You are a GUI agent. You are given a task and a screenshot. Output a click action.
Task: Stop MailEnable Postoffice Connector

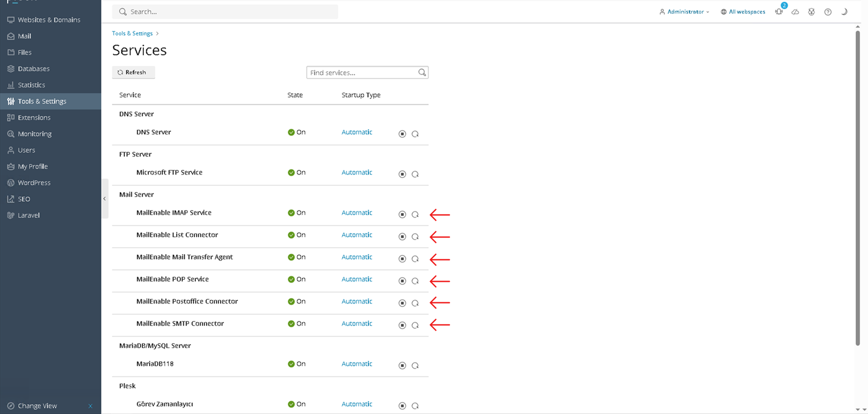pyautogui.click(x=402, y=303)
